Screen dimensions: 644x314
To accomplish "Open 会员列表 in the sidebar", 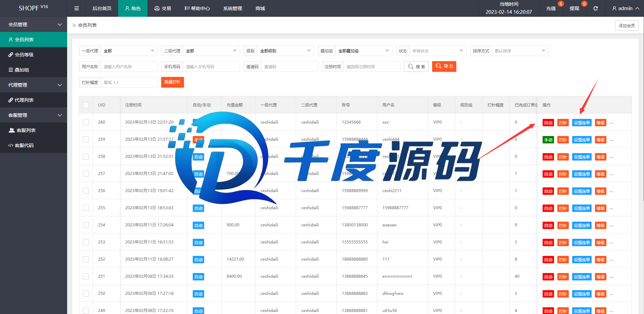I will 34,40.
